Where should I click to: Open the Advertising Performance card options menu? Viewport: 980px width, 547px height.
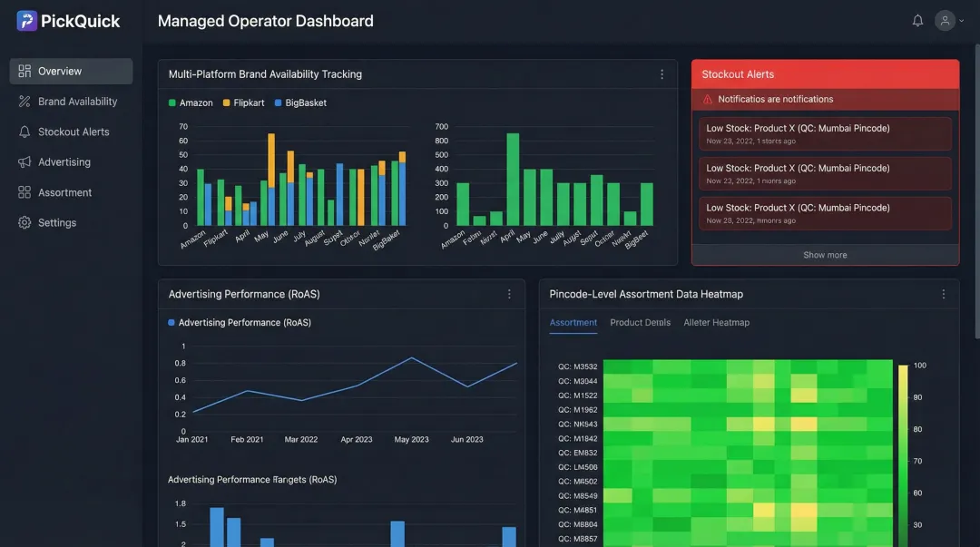pyautogui.click(x=510, y=294)
